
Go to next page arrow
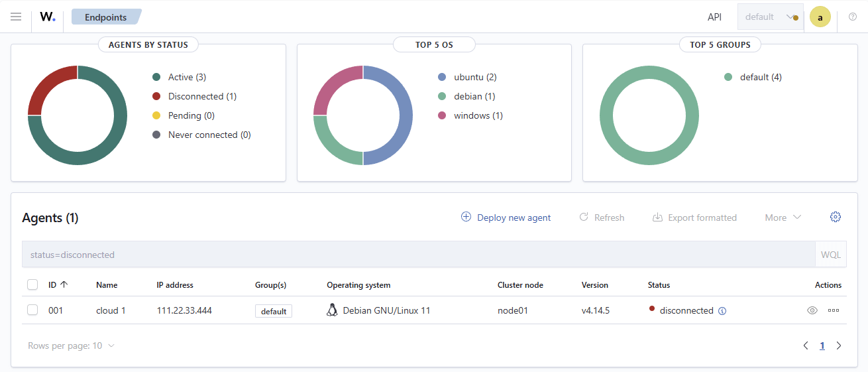click(839, 345)
